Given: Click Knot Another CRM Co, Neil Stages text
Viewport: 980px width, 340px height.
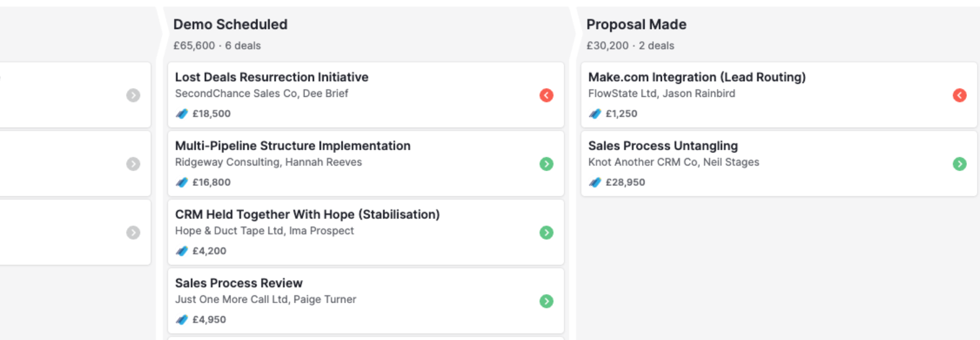Looking at the screenshot, I should (x=674, y=162).
